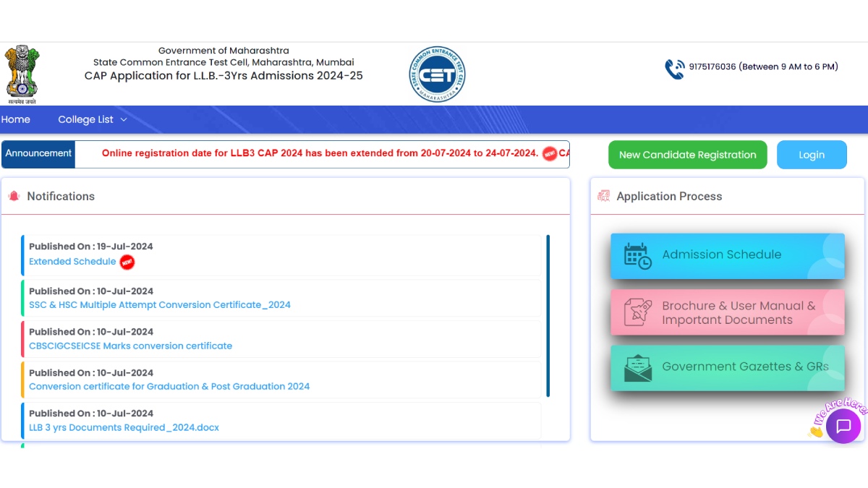Click the Government Gazettes envelope icon

(637, 367)
